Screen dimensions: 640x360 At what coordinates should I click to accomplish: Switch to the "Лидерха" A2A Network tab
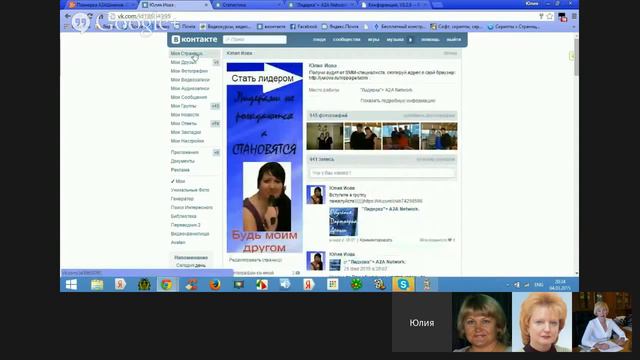322,5
